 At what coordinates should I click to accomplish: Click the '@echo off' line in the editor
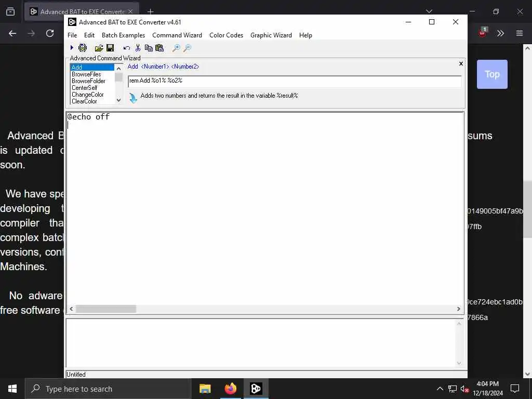click(x=88, y=117)
